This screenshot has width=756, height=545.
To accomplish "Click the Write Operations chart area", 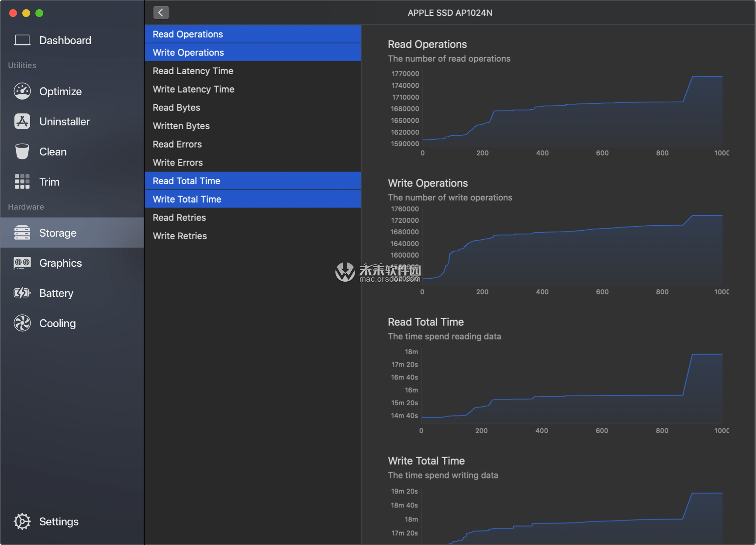I will (x=572, y=247).
